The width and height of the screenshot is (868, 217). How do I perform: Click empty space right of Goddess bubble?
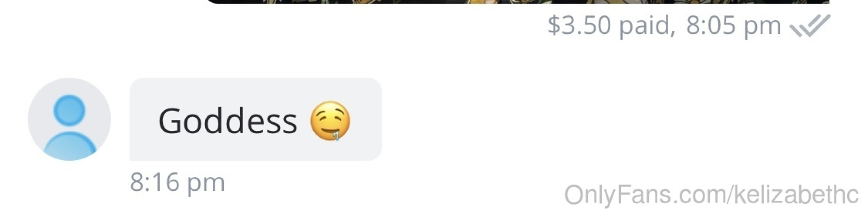(588, 119)
